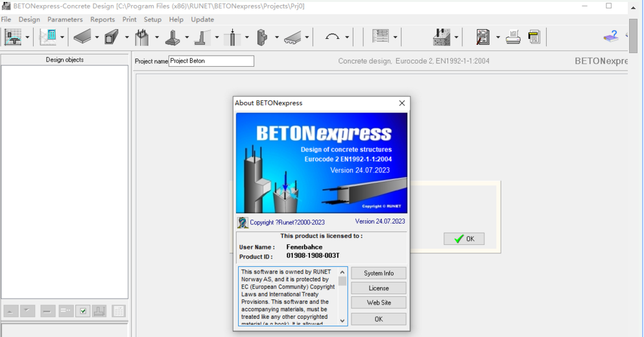Open dropdown beside concrete material icon
This screenshot has width=644, height=337.
tap(457, 38)
